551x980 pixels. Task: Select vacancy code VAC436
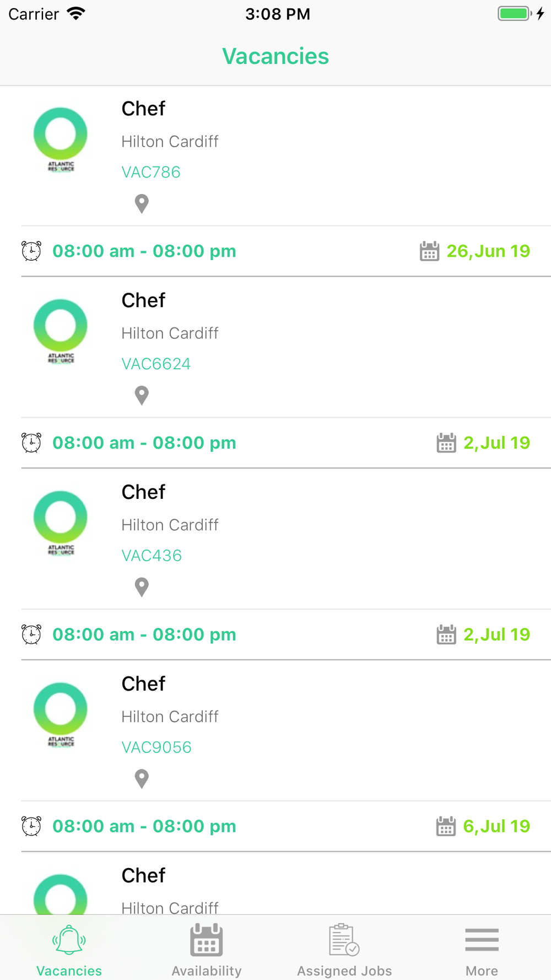[152, 556]
